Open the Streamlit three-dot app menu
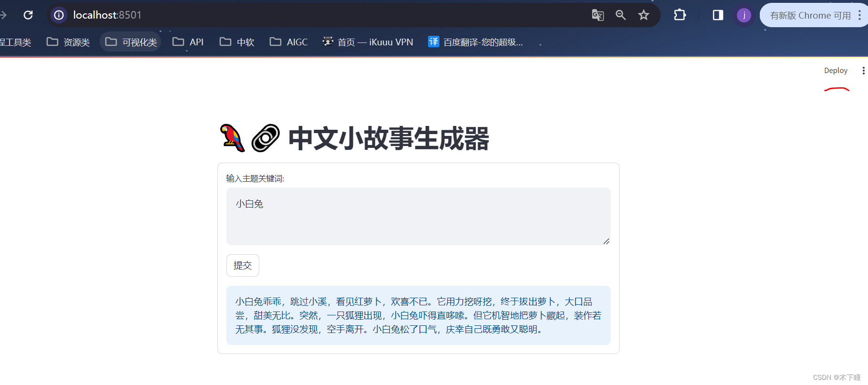This screenshot has width=868, height=385. coord(863,71)
